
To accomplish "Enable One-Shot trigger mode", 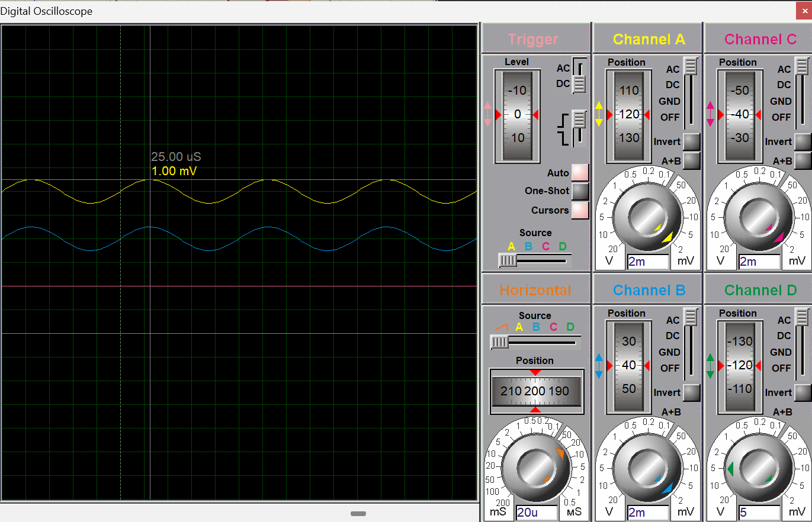I will coord(580,191).
